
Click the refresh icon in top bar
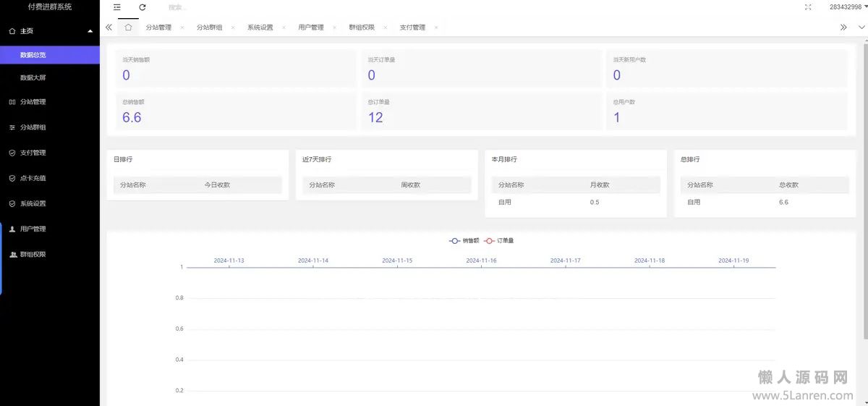click(142, 7)
